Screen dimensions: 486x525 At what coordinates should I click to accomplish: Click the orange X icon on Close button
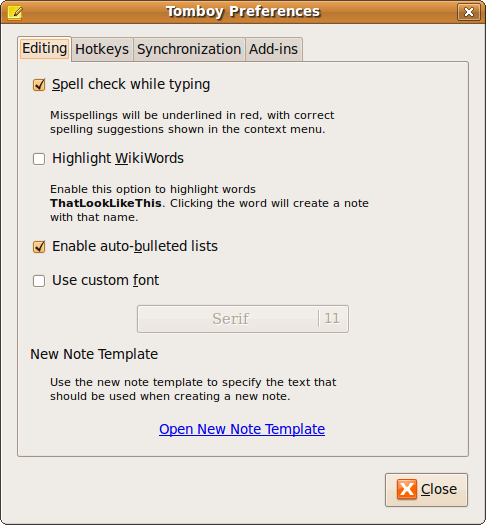[406, 489]
